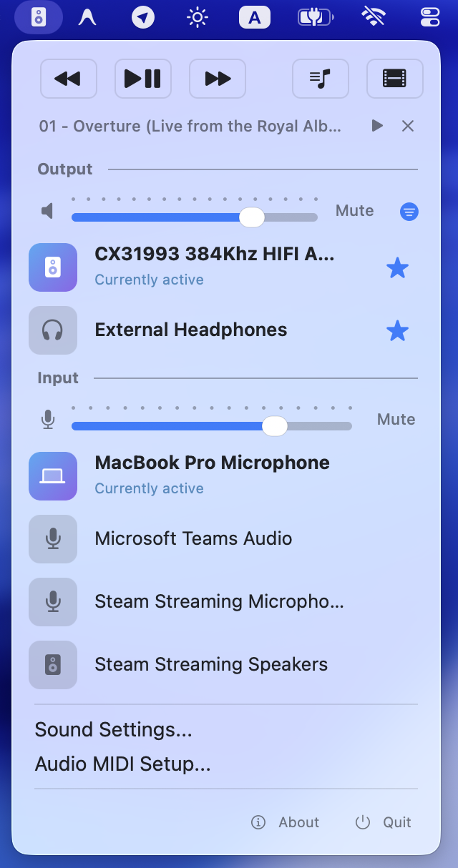The height and width of the screenshot is (868, 458).
Task: Click the rewind playback button
Action: pos(69,79)
